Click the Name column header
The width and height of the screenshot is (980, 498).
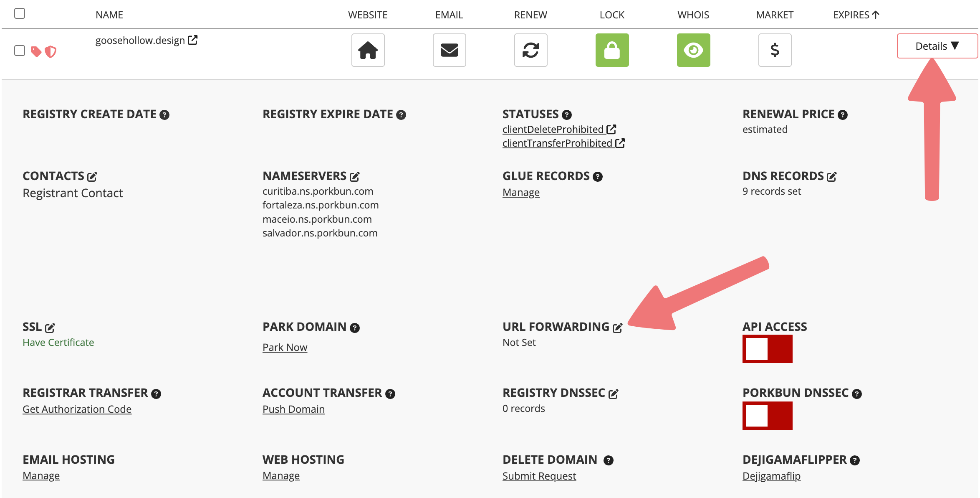[x=109, y=15]
